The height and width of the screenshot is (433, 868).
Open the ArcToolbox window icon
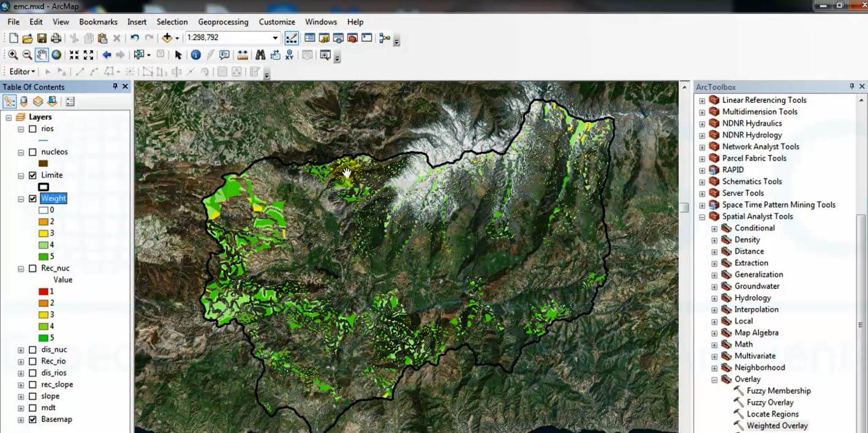(352, 38)
